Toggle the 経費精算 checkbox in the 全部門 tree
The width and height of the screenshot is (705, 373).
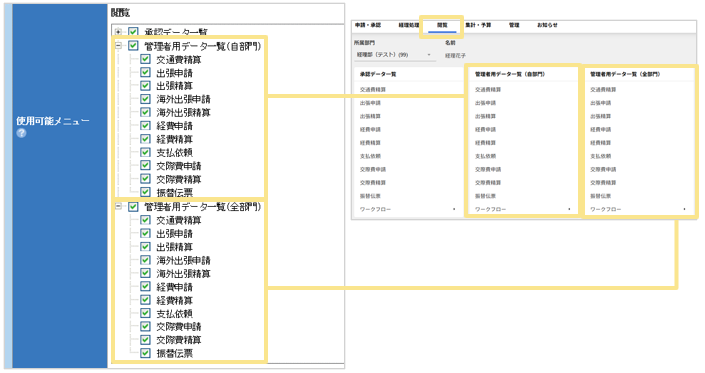pyautogui.click(x=145, y=300)
